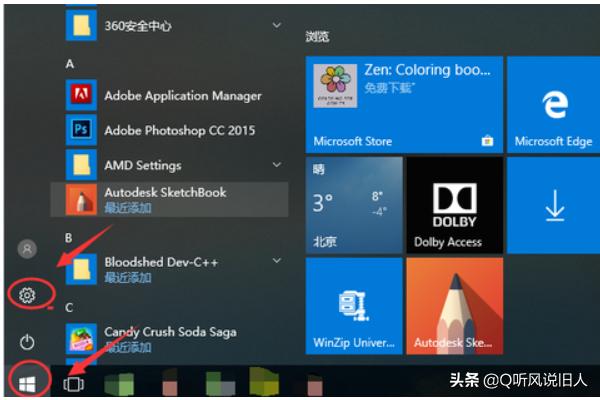Click the letter B group header
Image resolution: width=600 pixels, height=400 pixels.
point(69,238)
